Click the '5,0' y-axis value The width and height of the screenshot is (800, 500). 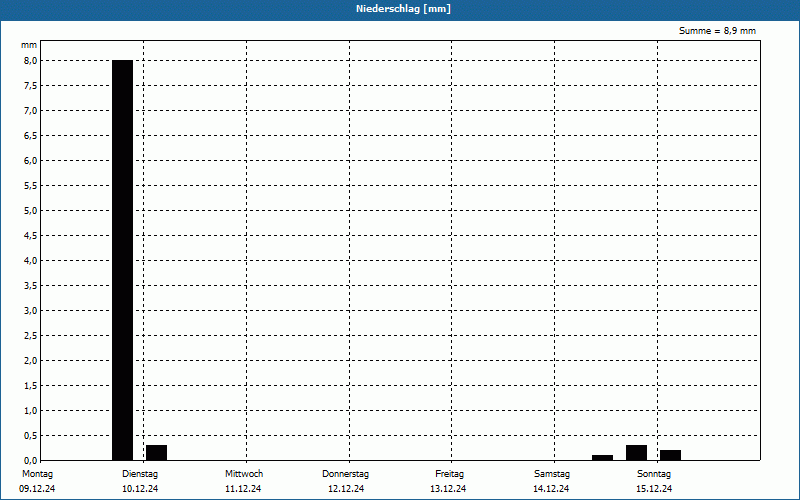click(31, 211)
